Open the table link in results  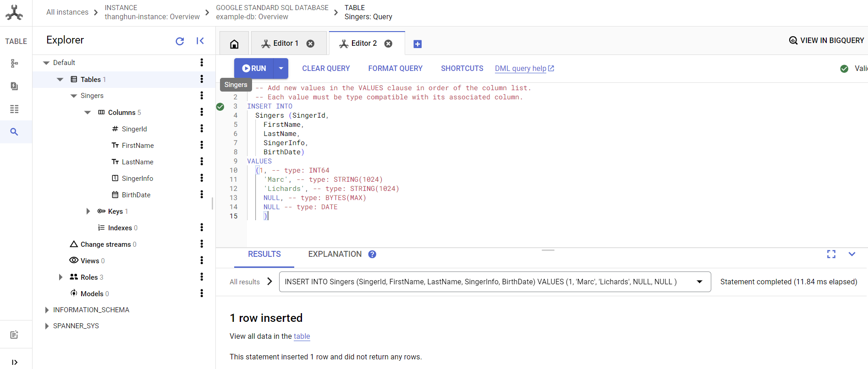coord(302,336)
